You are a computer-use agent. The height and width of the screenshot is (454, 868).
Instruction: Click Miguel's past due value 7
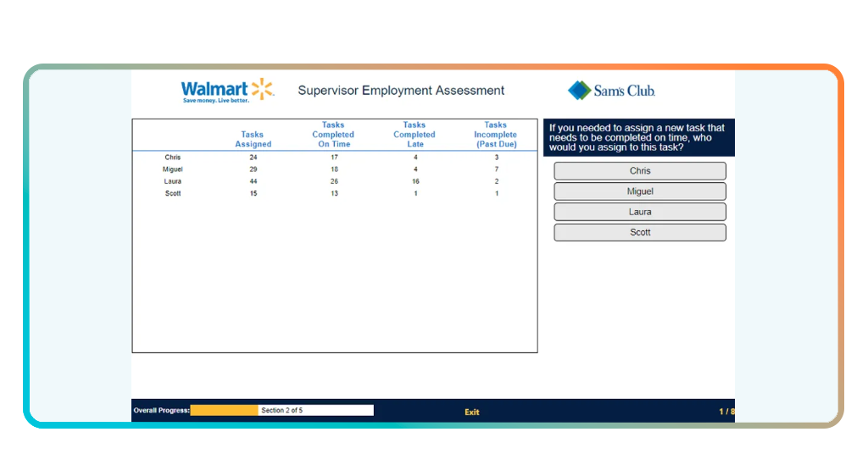point(497,169)
